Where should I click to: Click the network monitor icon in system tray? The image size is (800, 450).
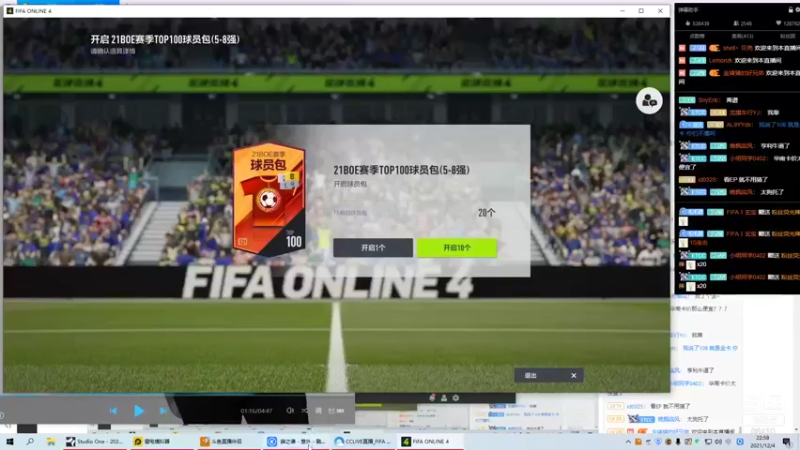click(x=709, y=442)
